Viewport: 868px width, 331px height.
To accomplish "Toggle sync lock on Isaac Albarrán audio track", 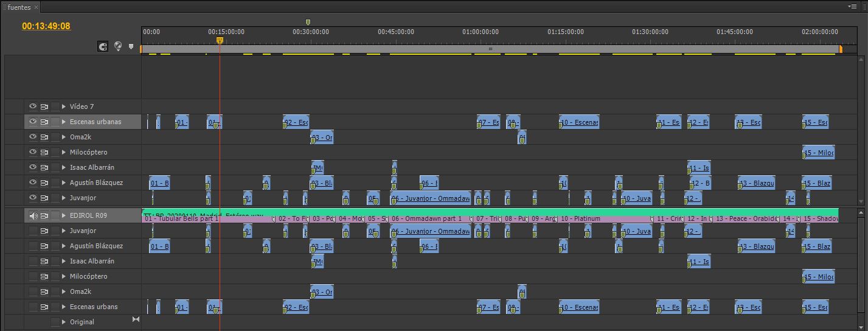I will click(x=44, y=261).
